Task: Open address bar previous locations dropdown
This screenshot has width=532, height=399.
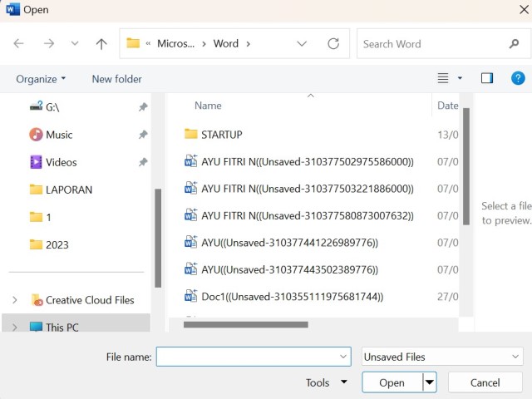Action: [302, 44]
